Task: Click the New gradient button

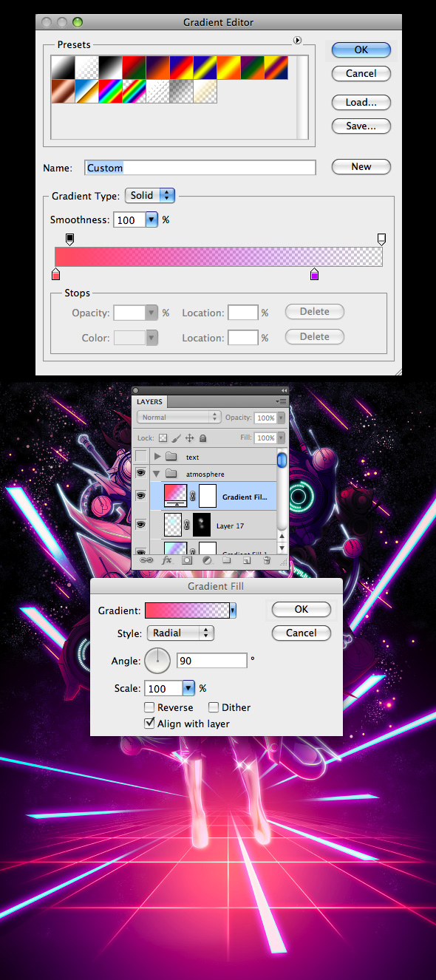Action: coord(361,166)
